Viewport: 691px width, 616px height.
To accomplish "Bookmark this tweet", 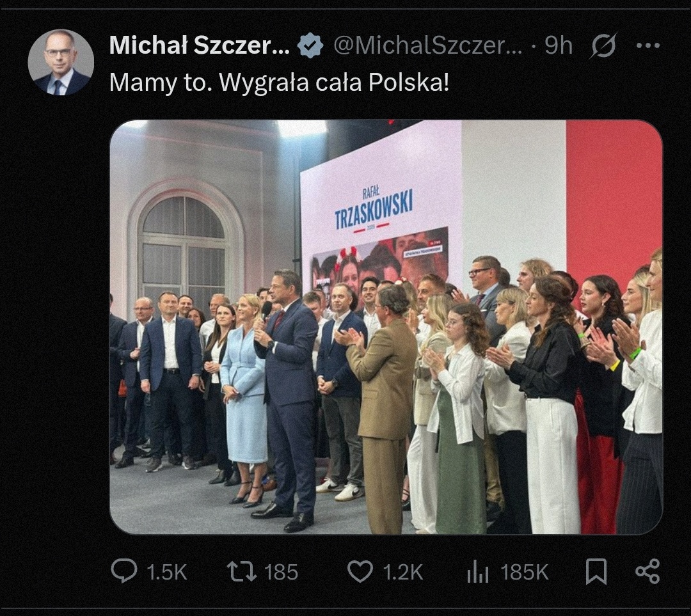I will click(596, 571).
